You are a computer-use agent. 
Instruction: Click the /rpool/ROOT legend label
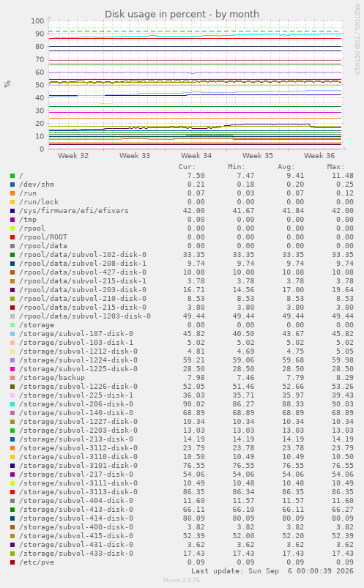(x=43, y=237)
